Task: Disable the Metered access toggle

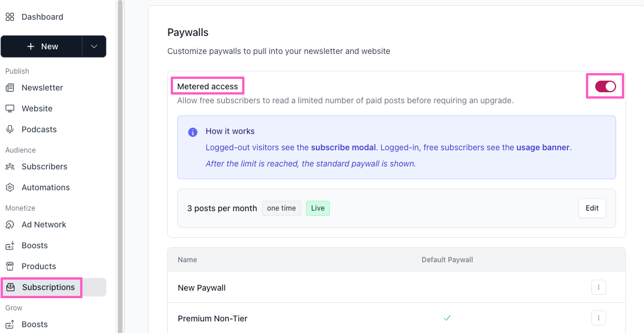Action: pyautogui.click(x=605, y=86)
